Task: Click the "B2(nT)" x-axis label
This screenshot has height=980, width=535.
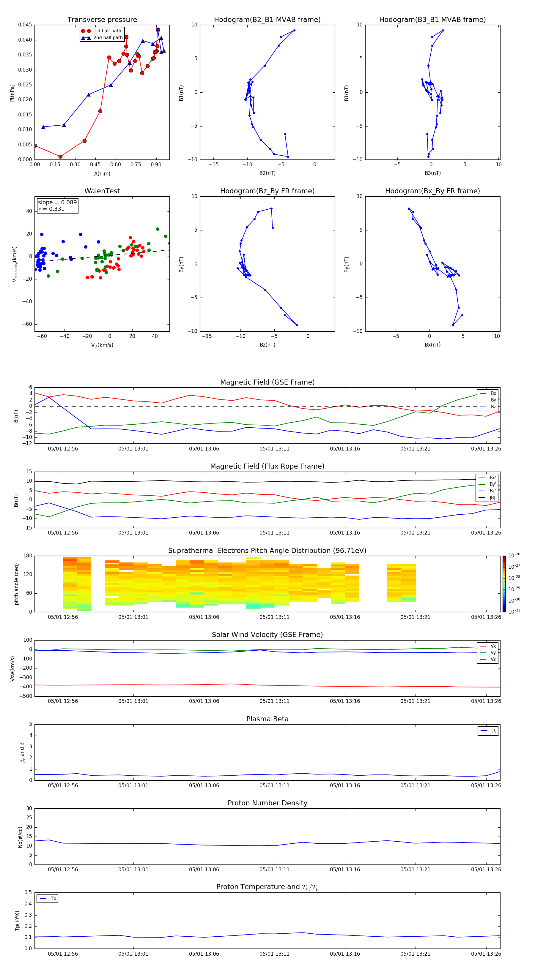Action: (267, 173)
